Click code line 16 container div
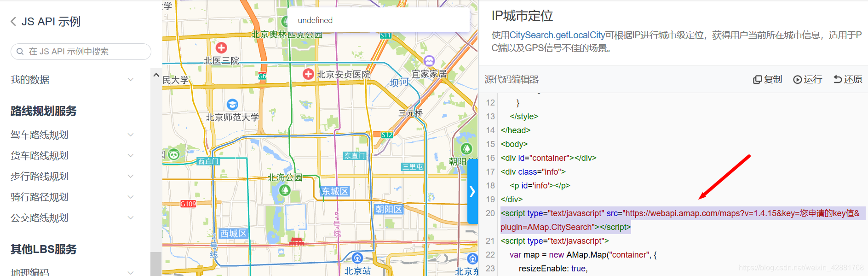The height and width of the screenshot is (276, 868). (548, 158)
